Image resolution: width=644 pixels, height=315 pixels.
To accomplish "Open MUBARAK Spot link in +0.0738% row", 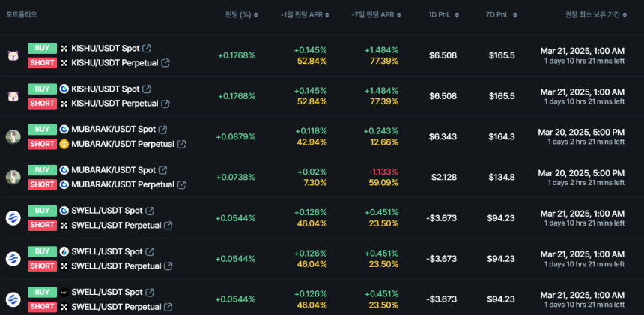I will pyautogui.click(x=162, y=169).
